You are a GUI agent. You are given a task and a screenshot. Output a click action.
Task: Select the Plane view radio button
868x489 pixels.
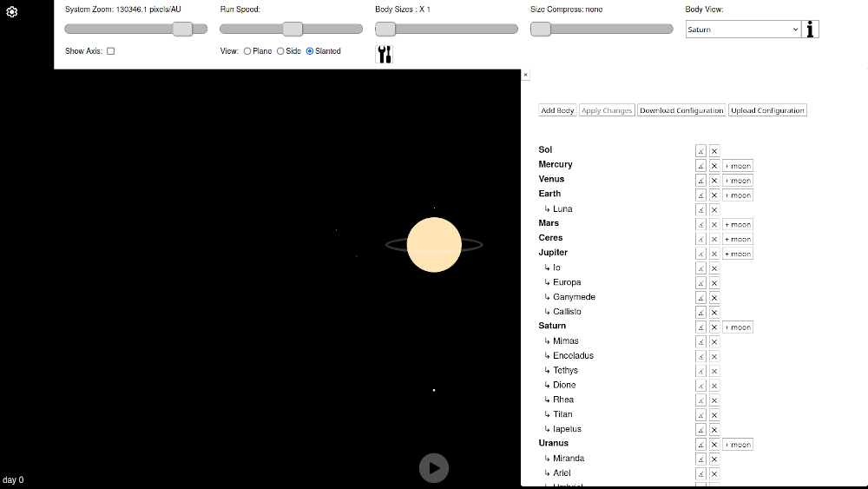[247, 51]
